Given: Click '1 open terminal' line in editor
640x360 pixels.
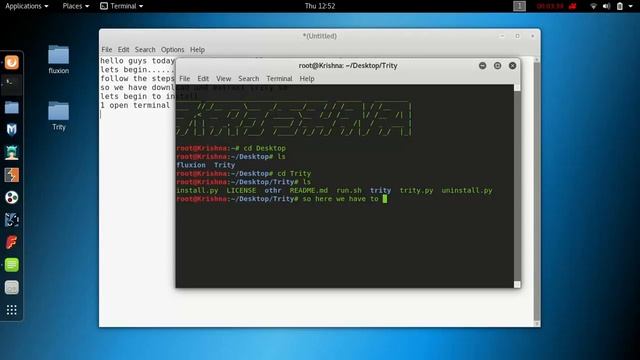Looking at the screenshot, I should (135, 105).
